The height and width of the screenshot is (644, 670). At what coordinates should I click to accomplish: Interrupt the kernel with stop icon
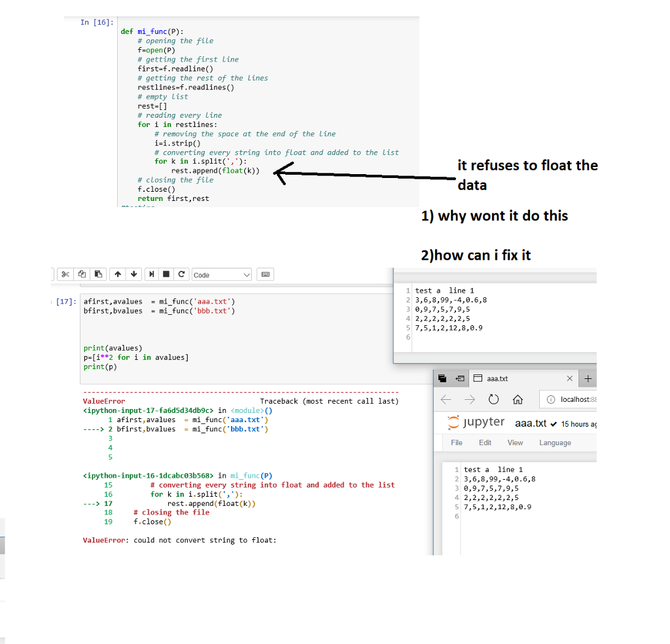(x=166, y=274)
